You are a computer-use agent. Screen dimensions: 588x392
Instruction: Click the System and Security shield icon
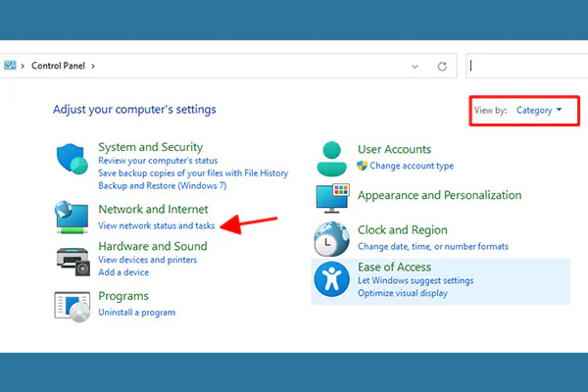tap(72, 159)
